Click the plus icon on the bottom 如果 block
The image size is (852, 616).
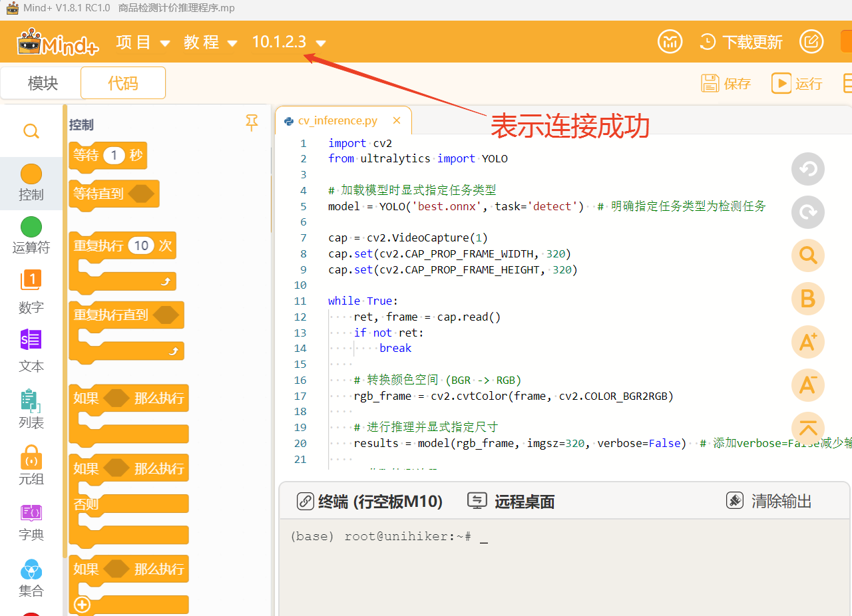tap(83, 605)
